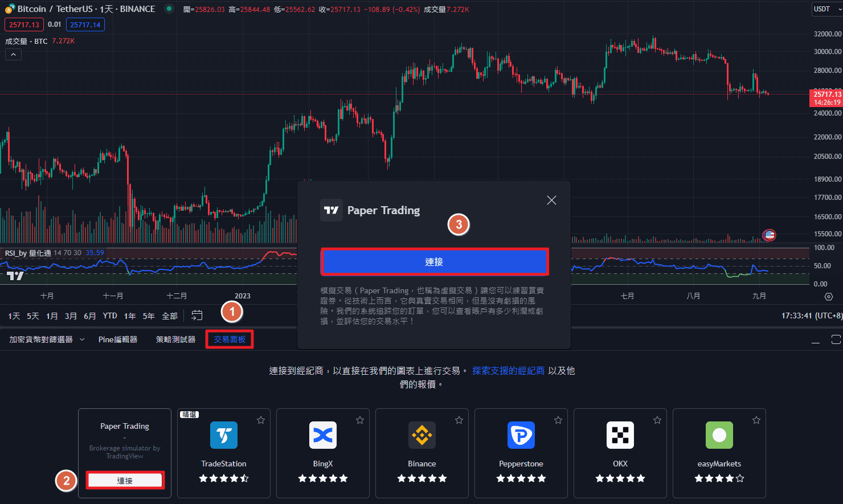Favorite OKX with its star icon
This screenshot has width=843, height=504.
pos(657,420)
